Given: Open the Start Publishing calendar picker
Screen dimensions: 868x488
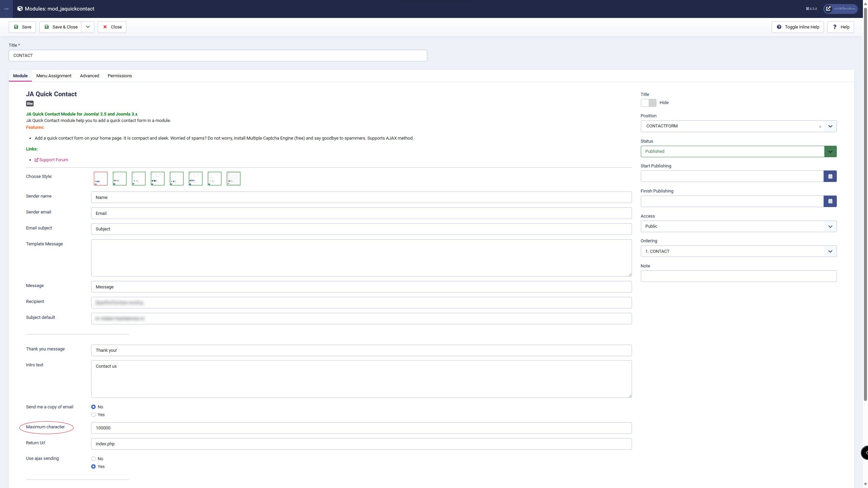Looking at the screenshot, I should pyautogui.click(x=830, y=176).
